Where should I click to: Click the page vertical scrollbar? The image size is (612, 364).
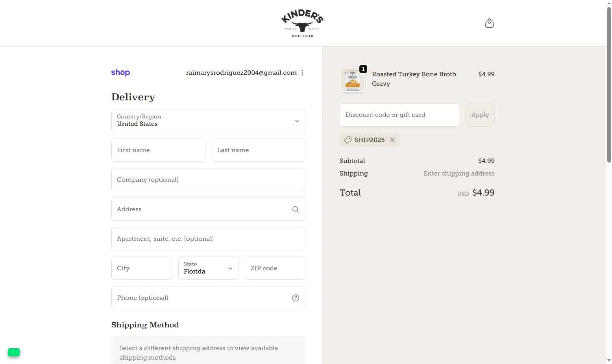click(609, 85)
